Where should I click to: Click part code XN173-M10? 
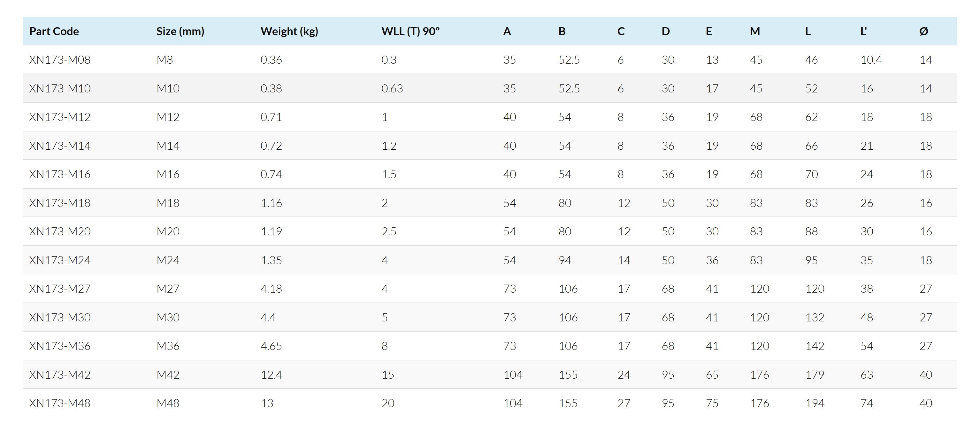click(60, 88)
